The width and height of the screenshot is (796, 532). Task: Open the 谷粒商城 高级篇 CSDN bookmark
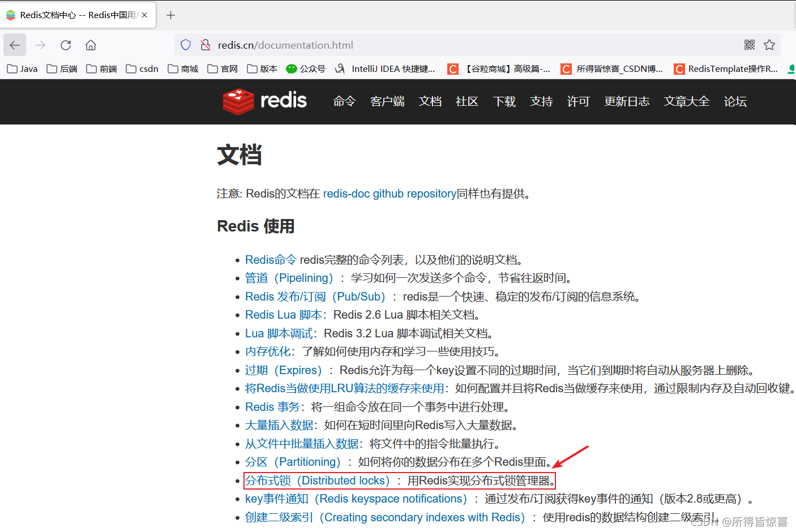click(x=499, y=69)
